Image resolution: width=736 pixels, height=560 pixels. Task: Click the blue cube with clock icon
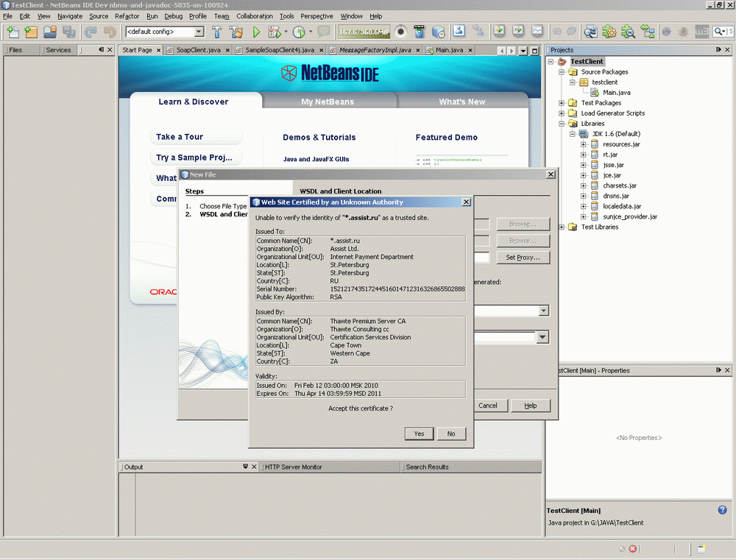point(438,32)
